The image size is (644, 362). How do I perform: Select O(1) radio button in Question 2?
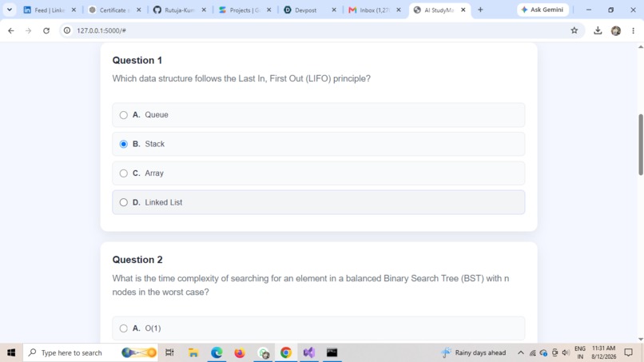point(124,328)
